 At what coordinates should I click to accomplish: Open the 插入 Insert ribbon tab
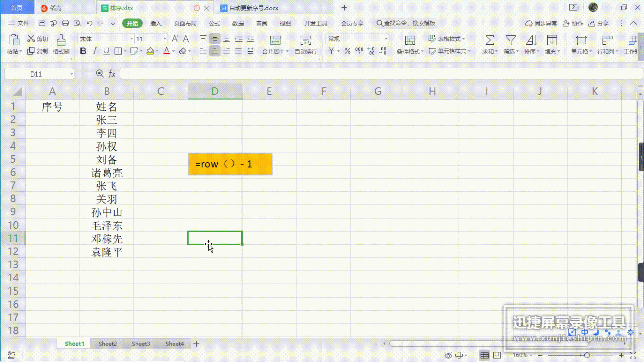tap(156, 23)
